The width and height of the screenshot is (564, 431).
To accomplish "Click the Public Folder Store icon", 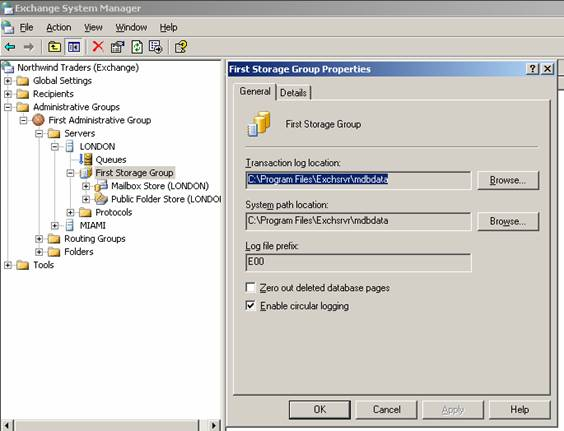I will (101, 199).
